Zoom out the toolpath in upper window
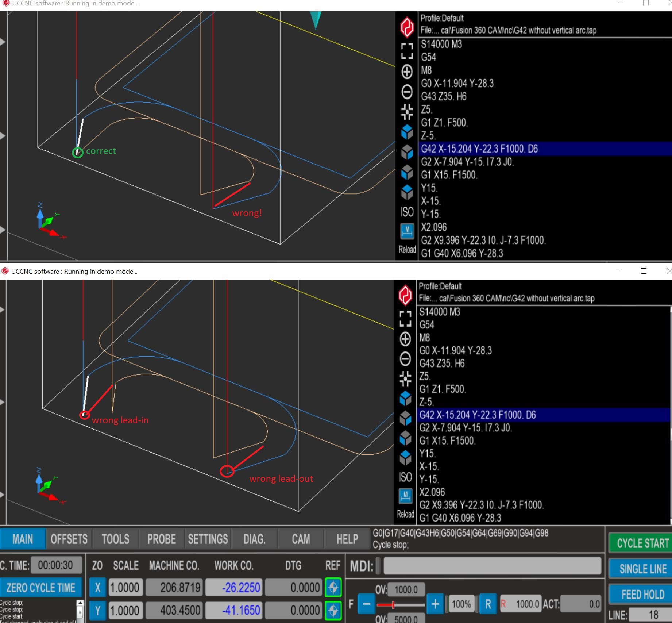The image size is (672, 623). tap(407, 92)
